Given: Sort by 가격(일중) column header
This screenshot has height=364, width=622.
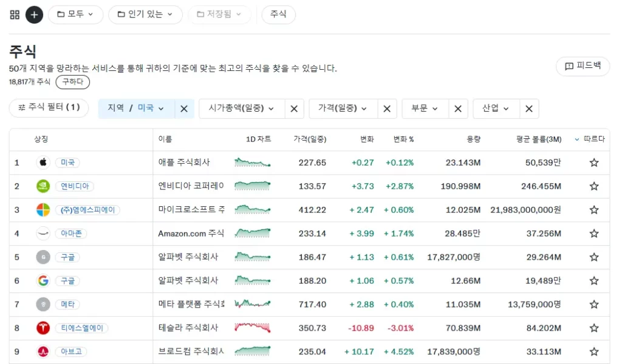Looking at the screenshot, I should click(310, 140).
